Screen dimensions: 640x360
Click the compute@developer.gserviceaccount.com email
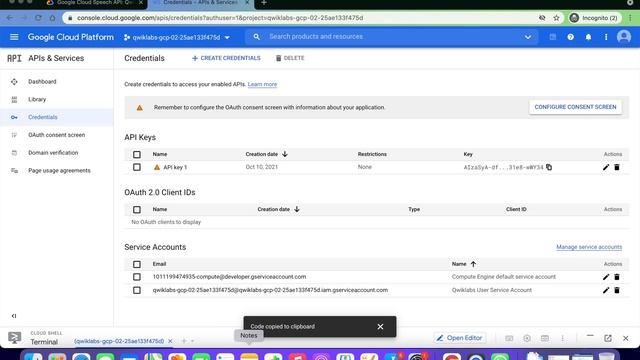coord(229,277)
